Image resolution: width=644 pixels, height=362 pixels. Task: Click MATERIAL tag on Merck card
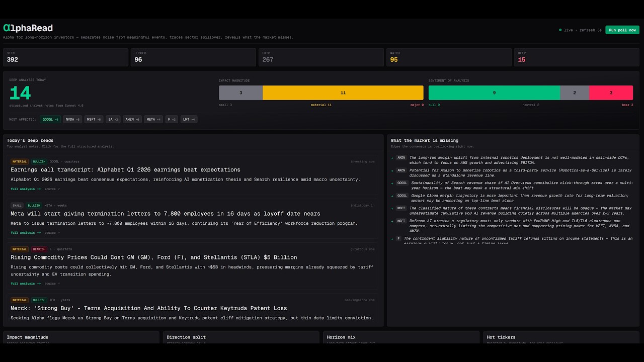click(x=20, y=300)
